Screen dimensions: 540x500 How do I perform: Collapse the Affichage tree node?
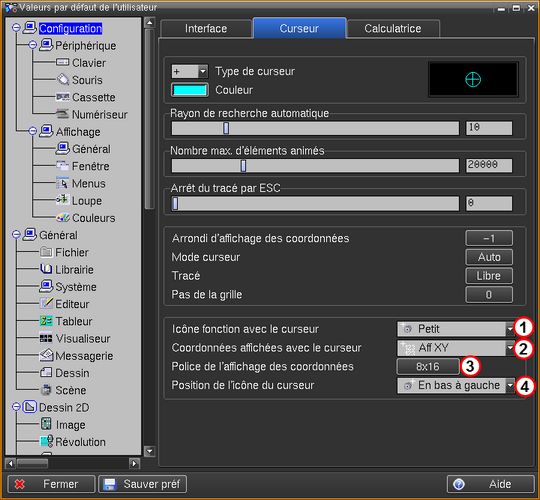point(32,131)
